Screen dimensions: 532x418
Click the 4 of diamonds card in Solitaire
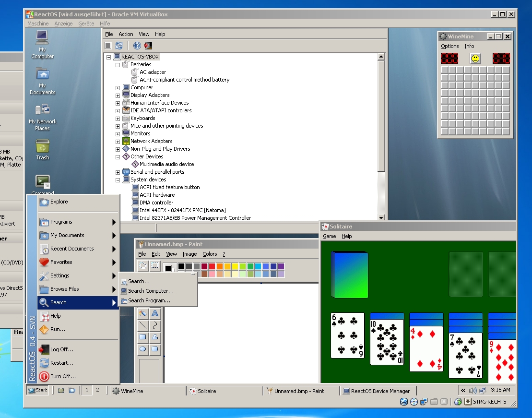(x=426, y=349)
